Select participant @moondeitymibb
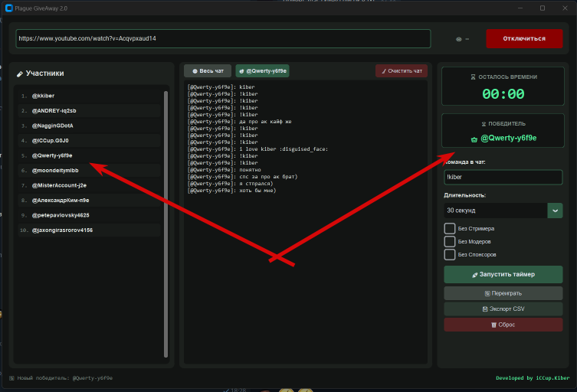577x392 pixels. point(89,171)
